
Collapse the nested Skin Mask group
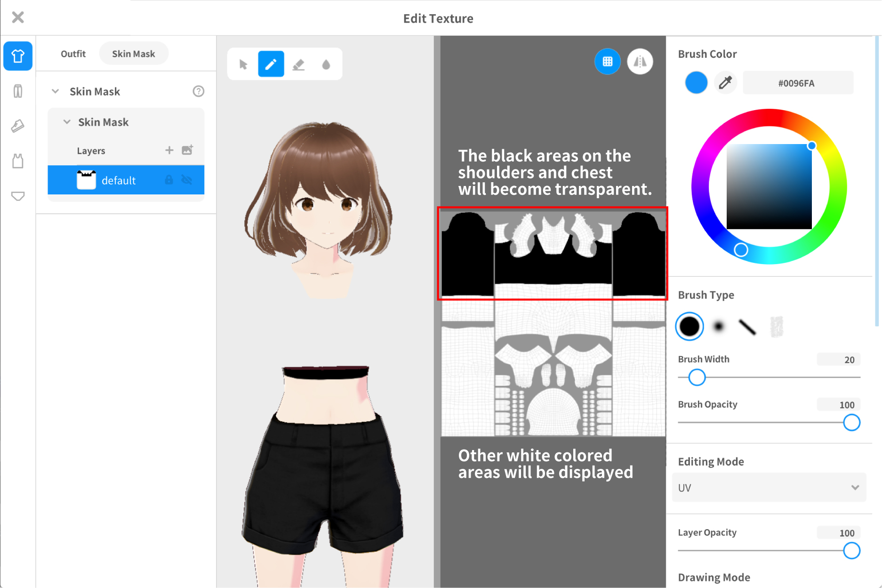click(67, 122)
